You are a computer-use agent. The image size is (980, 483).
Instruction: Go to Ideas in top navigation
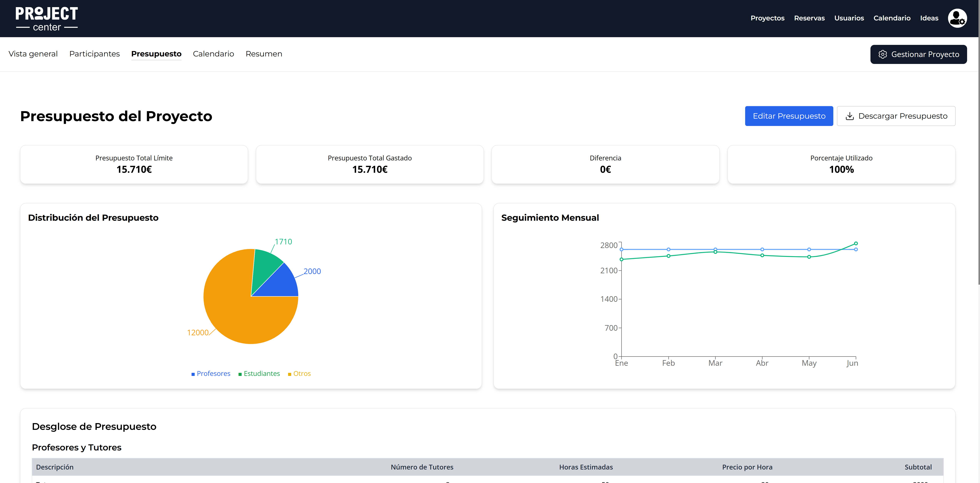coord(929,18)
